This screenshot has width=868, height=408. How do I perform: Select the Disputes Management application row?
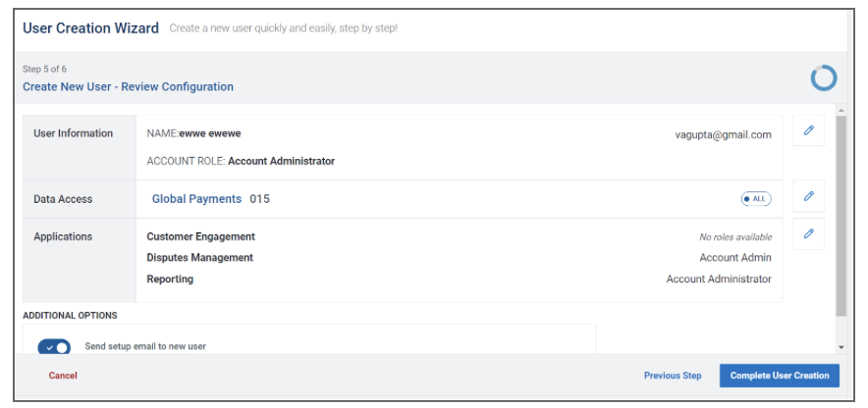[199, 258]
